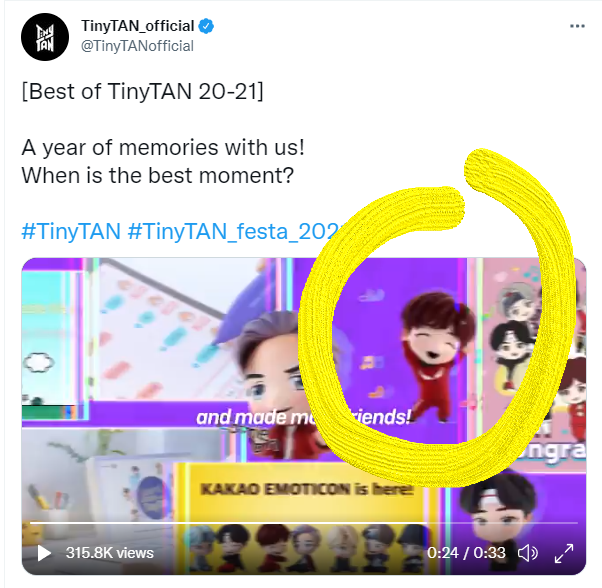Select the '[Best of TinyTAN 20-21]' text

coord(142,91)
